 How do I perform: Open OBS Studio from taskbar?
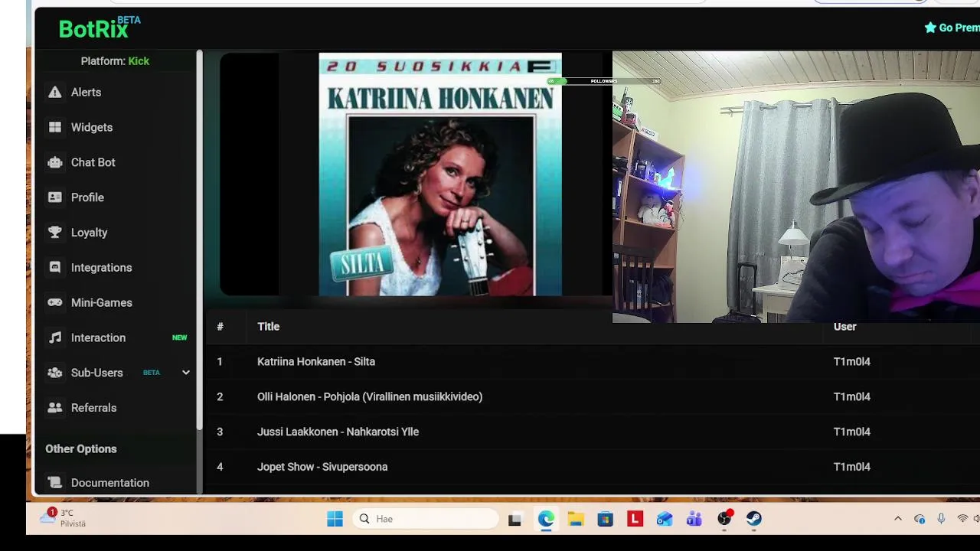click(724, 519)
